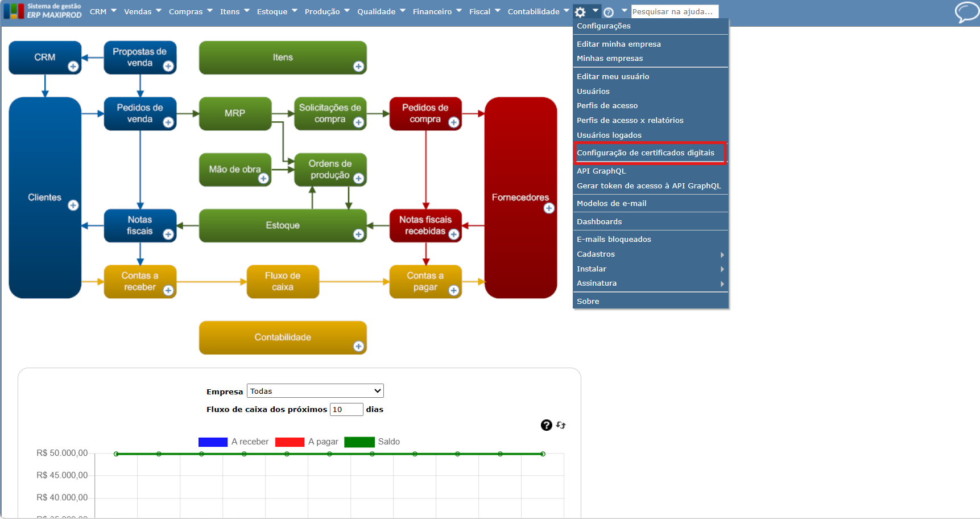Click plus icon on Mão de obra
980x519 pixels.
263,179
